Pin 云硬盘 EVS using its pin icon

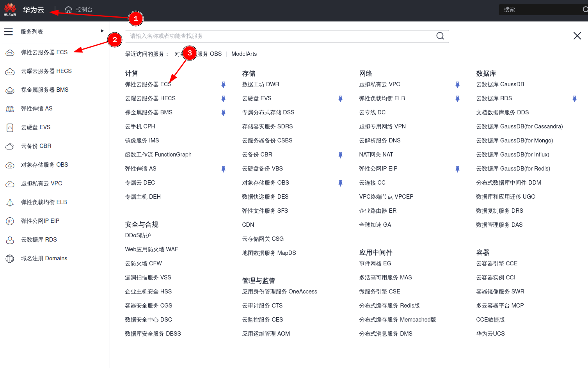340,98
